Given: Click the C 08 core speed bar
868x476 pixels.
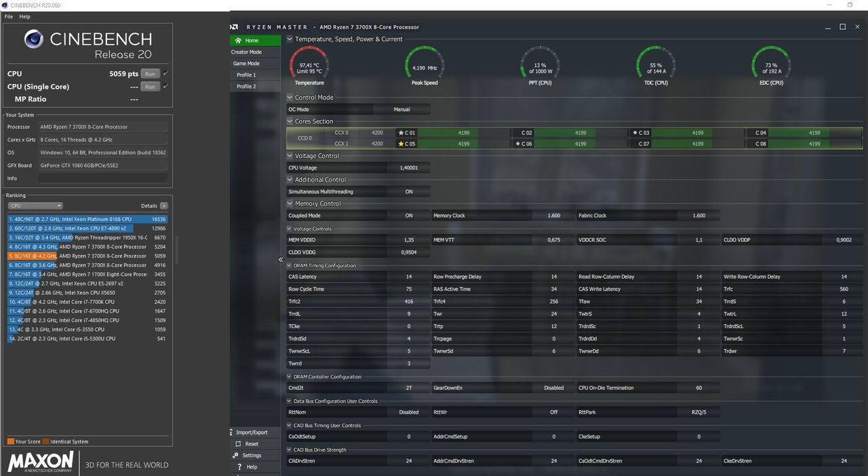Looking at the screenshot, I should (x=816, y=144).
